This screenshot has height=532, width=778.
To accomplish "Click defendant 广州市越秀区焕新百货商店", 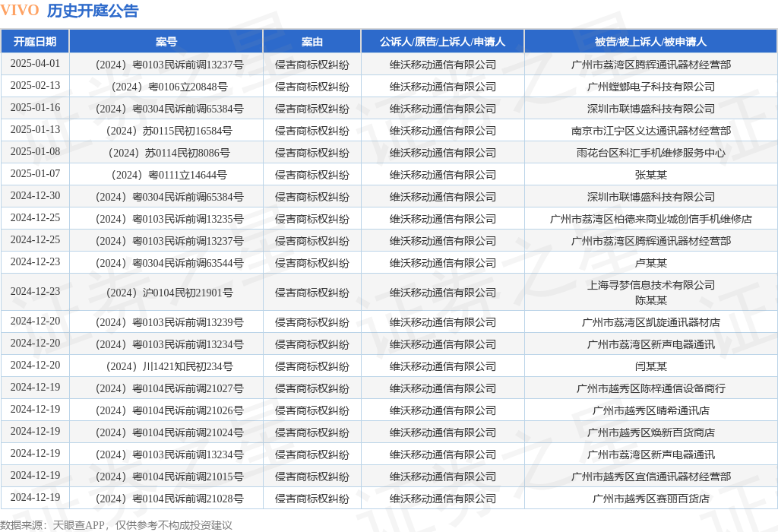I will pos(650,432).
